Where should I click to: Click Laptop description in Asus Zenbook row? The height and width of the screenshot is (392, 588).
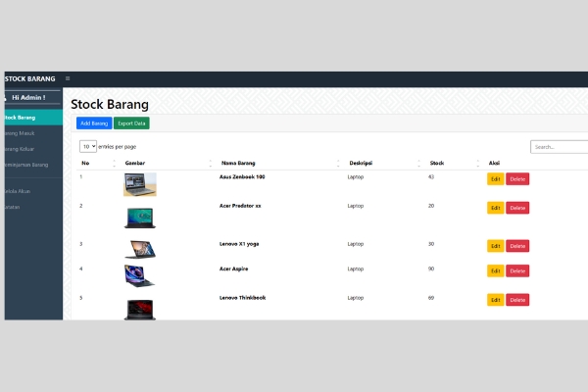[356, 177]
